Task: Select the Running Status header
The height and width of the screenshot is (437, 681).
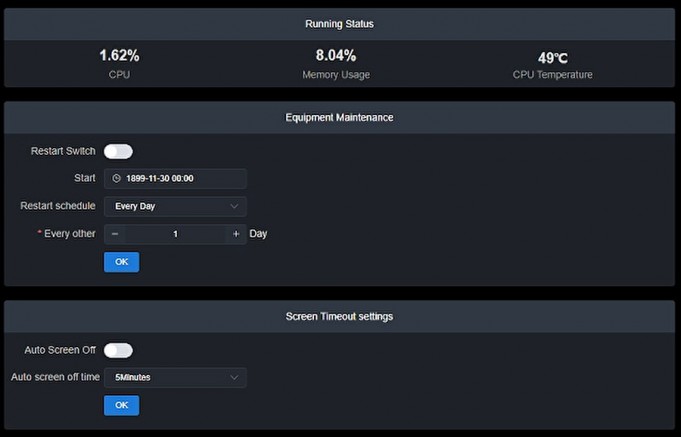Action: point(339,24)
